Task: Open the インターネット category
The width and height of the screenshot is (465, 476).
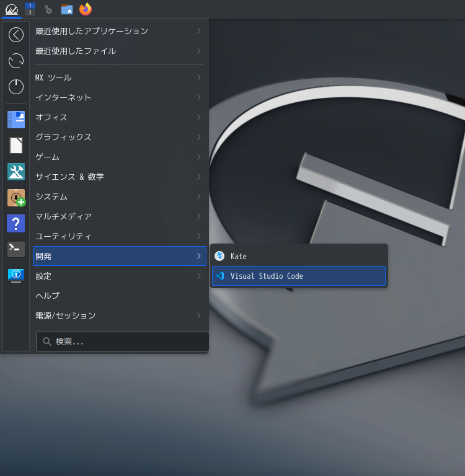Action: 120,97
